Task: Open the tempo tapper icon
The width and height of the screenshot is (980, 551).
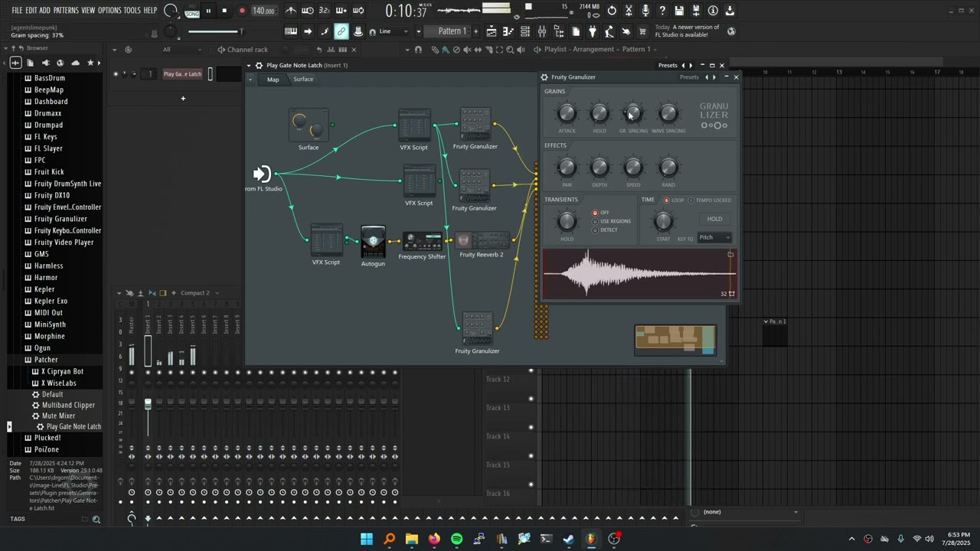Action: 609,31
